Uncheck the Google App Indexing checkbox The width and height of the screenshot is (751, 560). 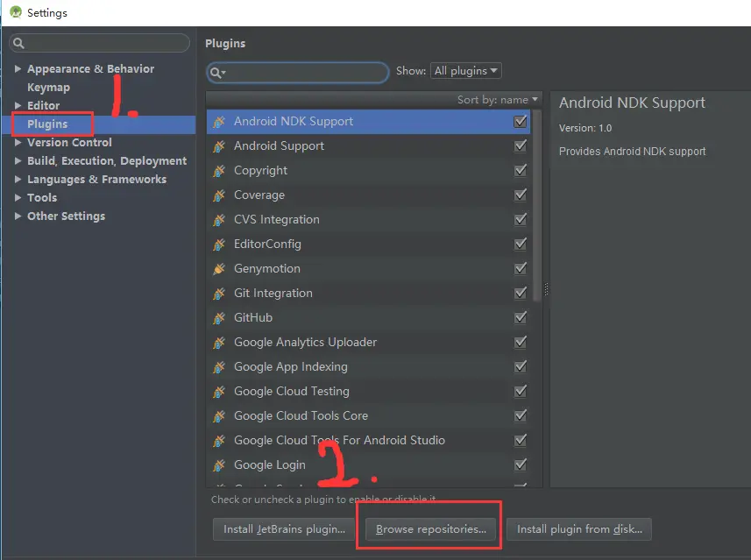click(x=521, y=366)
